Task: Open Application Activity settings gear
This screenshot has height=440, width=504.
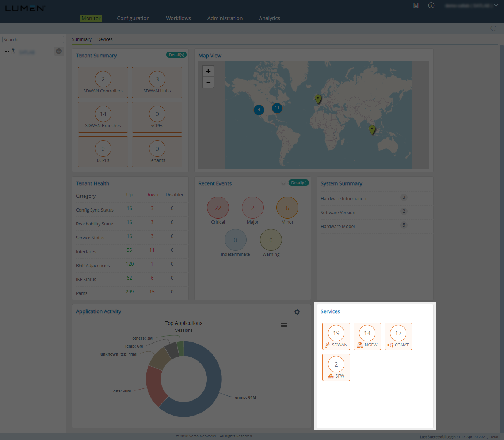Action: (x=297, y=312)
